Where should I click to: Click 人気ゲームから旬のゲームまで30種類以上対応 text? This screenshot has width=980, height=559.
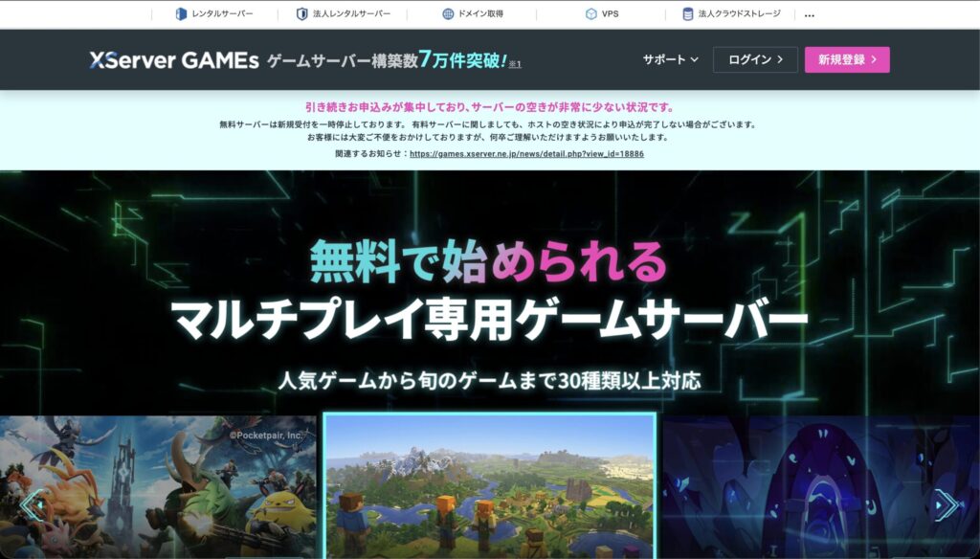pos(489,380)
